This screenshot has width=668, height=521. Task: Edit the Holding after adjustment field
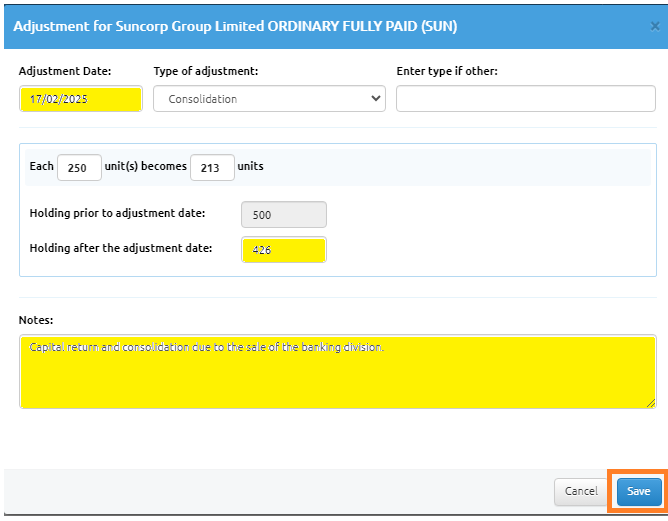click(284, 250)
